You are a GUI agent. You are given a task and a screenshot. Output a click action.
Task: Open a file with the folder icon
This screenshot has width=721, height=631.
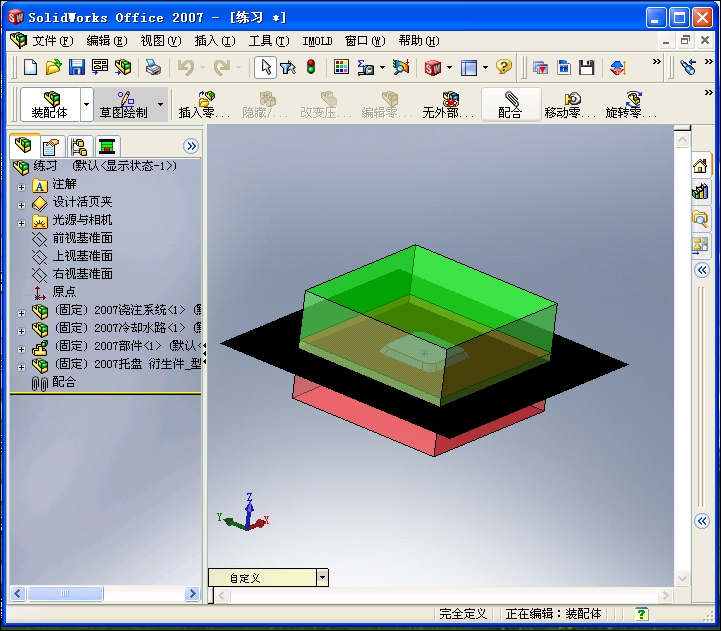(53, 68)
